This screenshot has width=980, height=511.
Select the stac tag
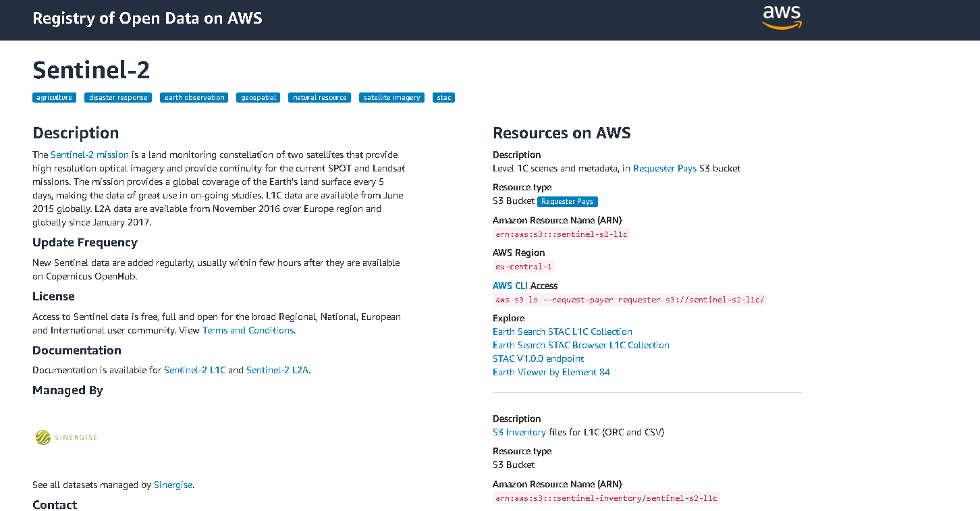443,98
